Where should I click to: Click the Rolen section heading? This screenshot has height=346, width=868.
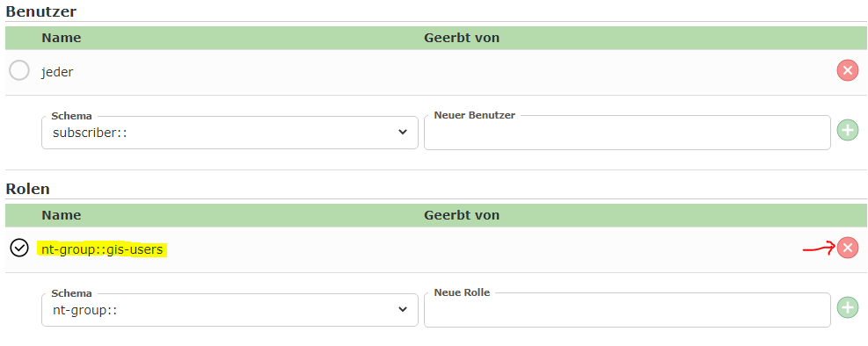click(x=27, y=189)
